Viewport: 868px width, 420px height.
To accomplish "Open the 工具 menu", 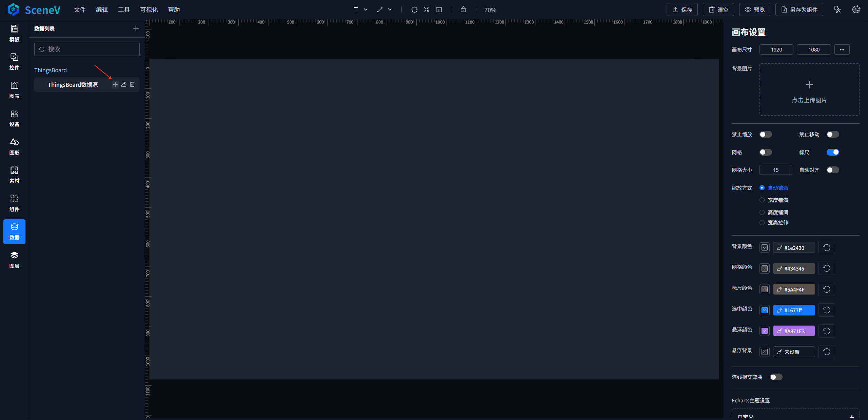I will tap(124, 9).
